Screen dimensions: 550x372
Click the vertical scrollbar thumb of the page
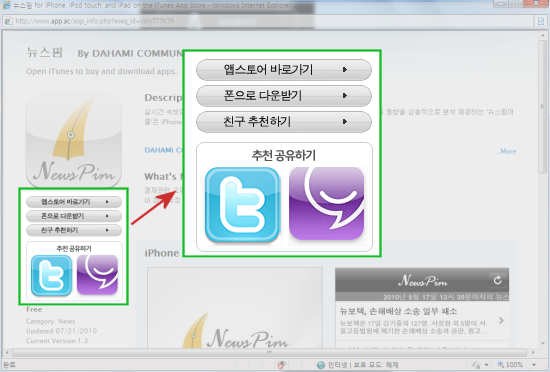(x=542, y=107)
